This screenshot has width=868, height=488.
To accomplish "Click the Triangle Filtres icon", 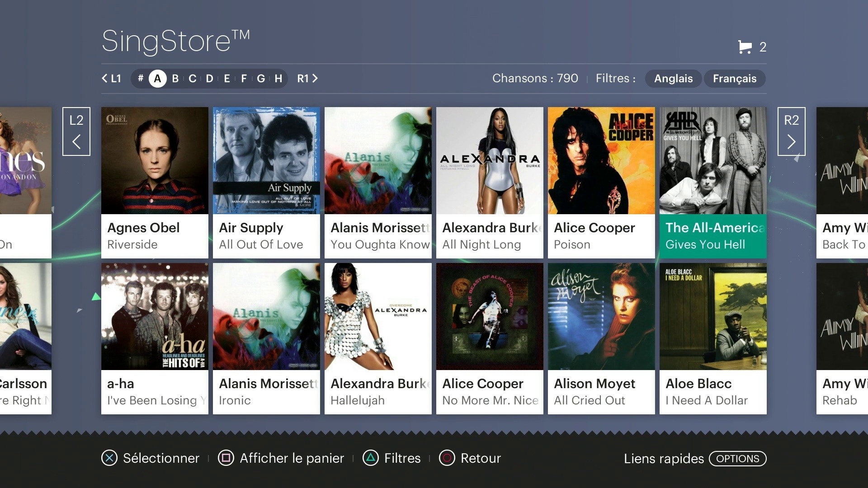I will 371,458.
